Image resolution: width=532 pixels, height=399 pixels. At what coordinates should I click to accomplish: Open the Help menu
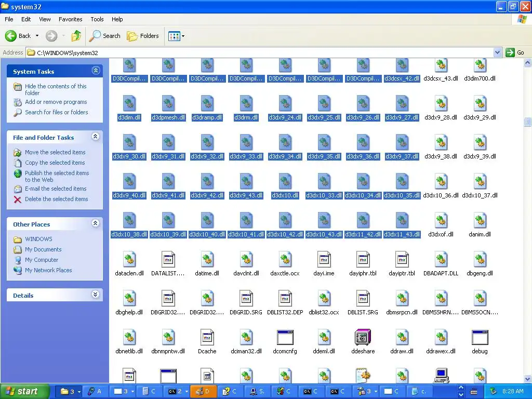tap(117, 19)
